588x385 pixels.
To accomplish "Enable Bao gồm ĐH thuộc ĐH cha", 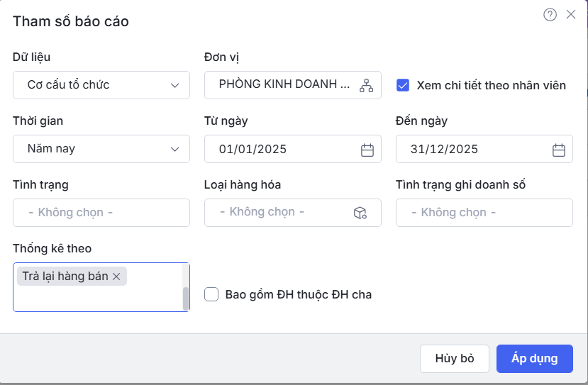I will click(211, 294).
